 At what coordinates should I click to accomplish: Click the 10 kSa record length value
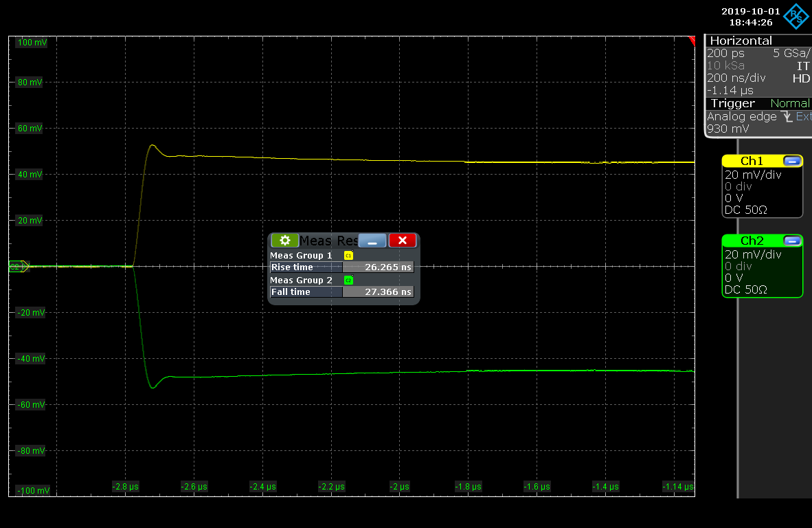tap(725, 66)
